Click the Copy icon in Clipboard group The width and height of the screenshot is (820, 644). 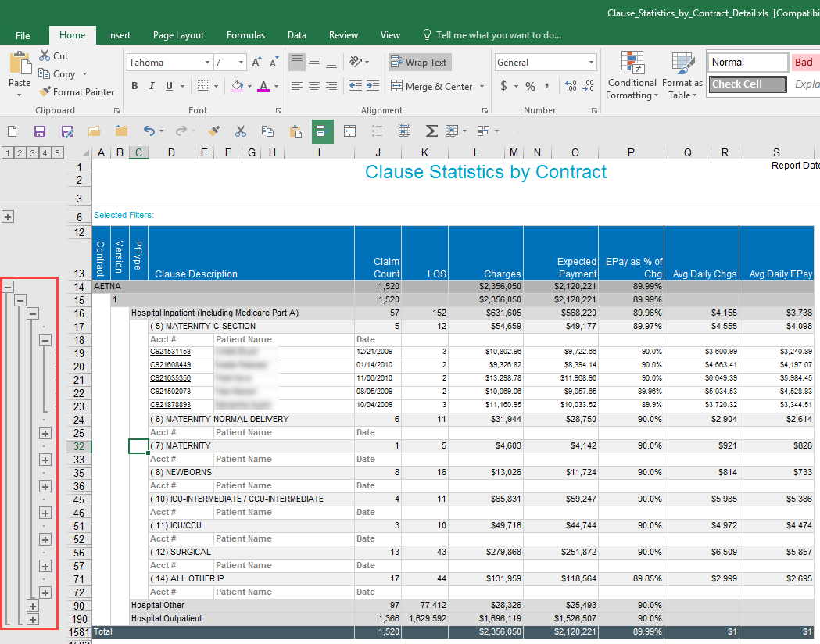tap(45, 73)
